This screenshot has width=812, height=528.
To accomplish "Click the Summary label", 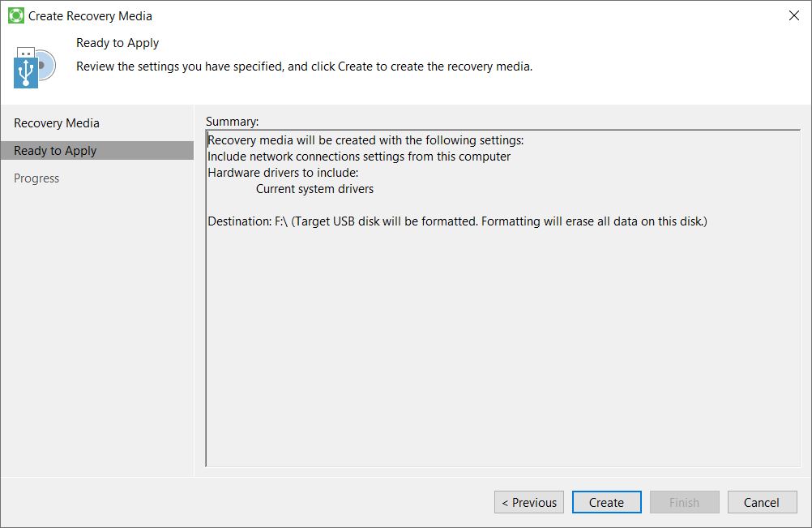I will coord(232,122).
